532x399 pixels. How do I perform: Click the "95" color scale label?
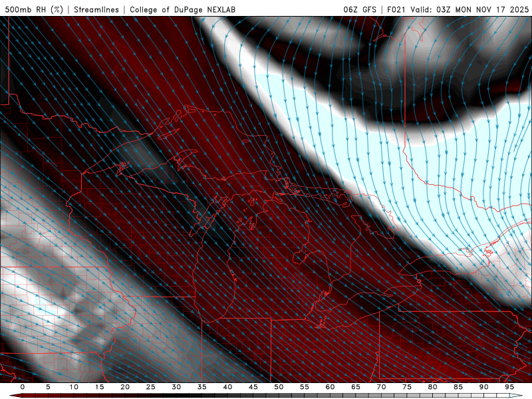pos(509,387)
